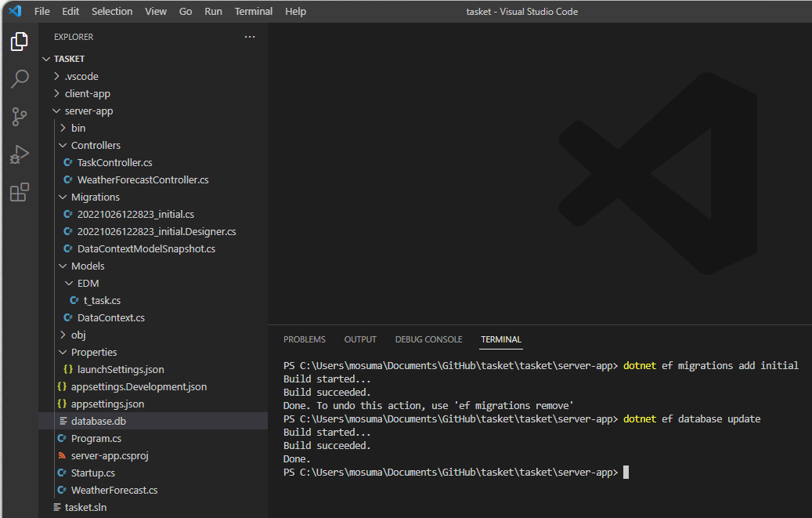Viewport: 812px width, 518px height.
Task: Open the File menu
Action: point(42,12)
